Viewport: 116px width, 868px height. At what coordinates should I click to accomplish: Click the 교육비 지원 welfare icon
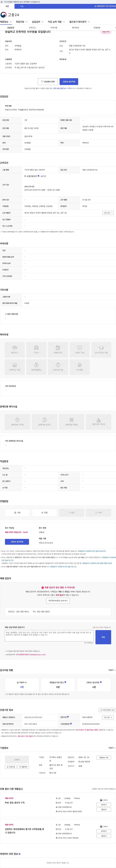coord(80,350)
